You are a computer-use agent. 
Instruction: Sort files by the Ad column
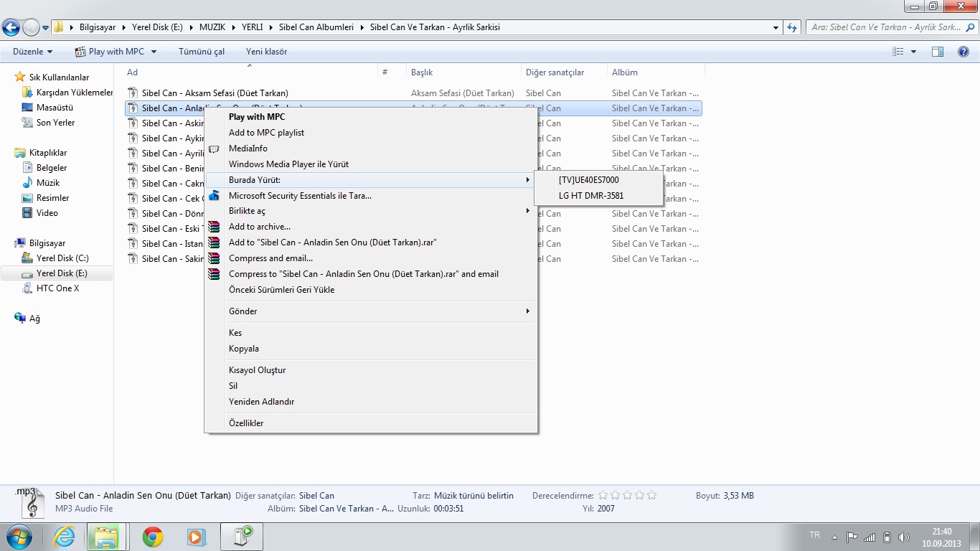(251, 72)
